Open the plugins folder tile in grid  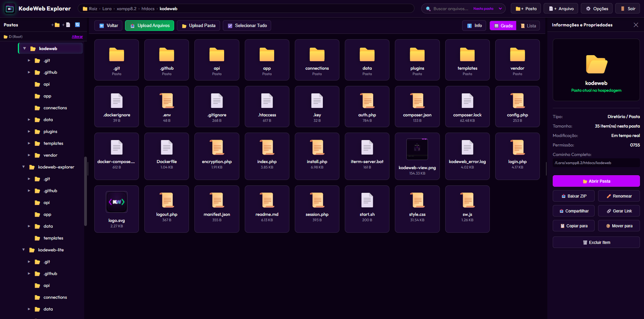coord(417,60)
